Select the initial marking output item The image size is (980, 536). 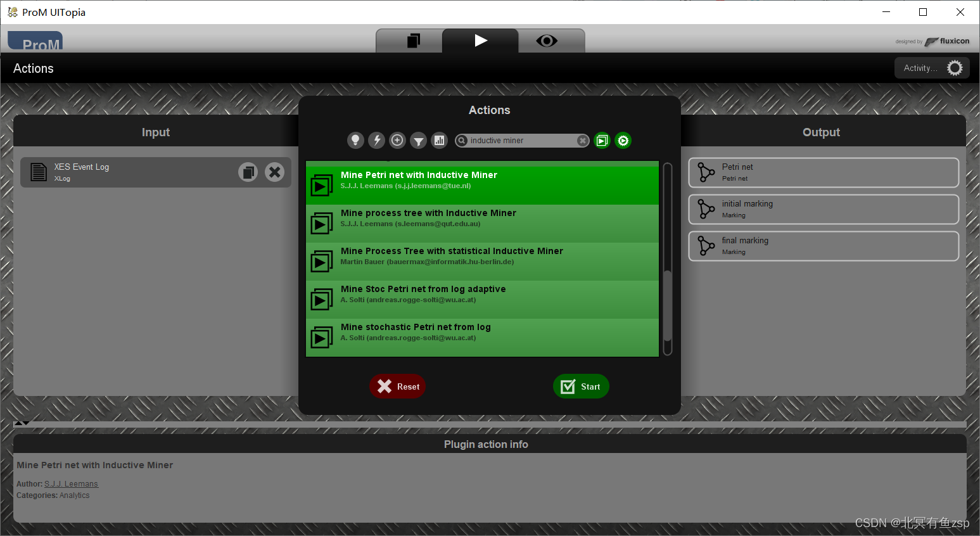(x=824, y=209)
